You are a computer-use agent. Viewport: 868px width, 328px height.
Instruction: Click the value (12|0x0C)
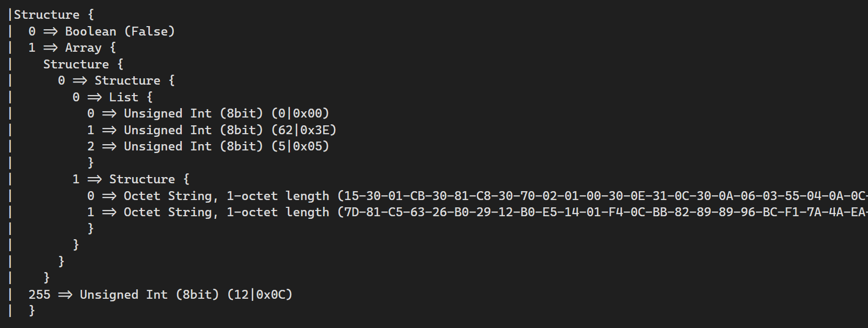tap(260, 295)
